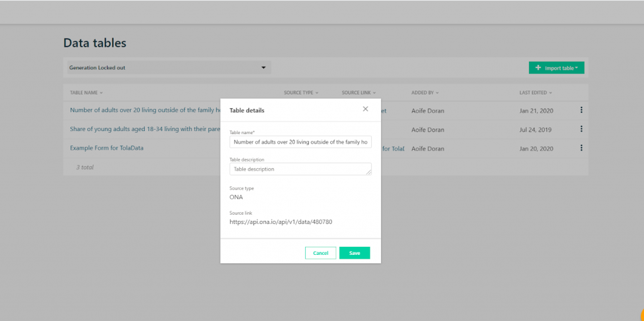Open Example Form for TolaData table

pyautogui.click(x=107, y=148)
